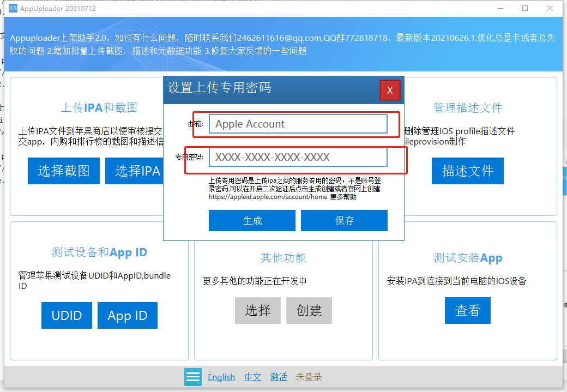Click the 保存 button in the dialog

[344, 221]
